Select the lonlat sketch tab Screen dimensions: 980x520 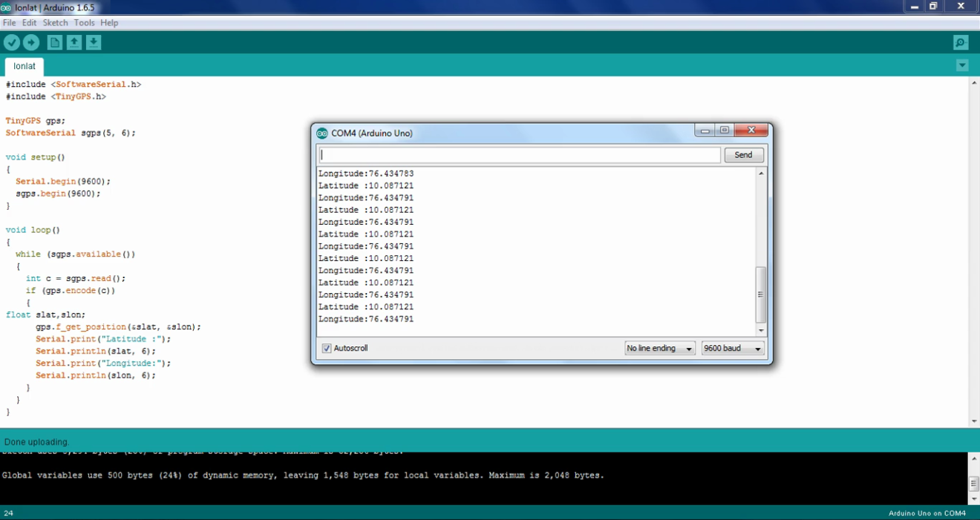pyautogui.click(x=24, y=67)
